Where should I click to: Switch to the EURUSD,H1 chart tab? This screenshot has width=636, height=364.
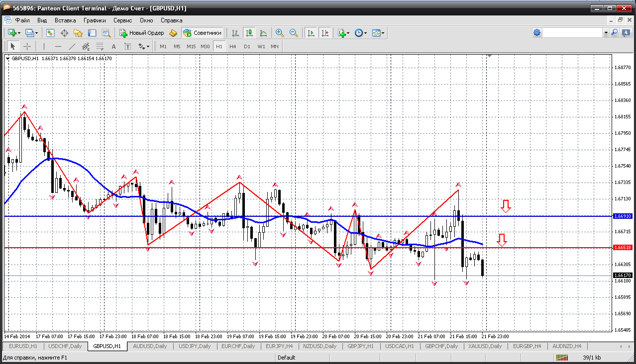pos(23,346)
